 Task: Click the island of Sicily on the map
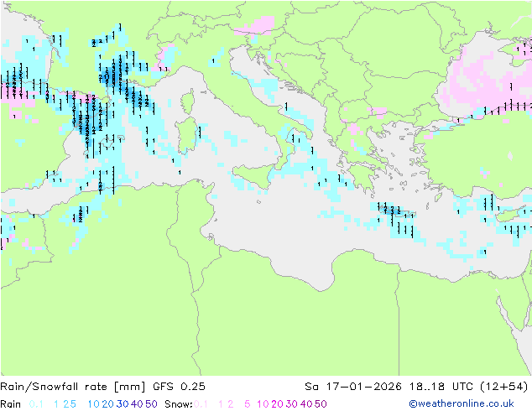point(254,175)
